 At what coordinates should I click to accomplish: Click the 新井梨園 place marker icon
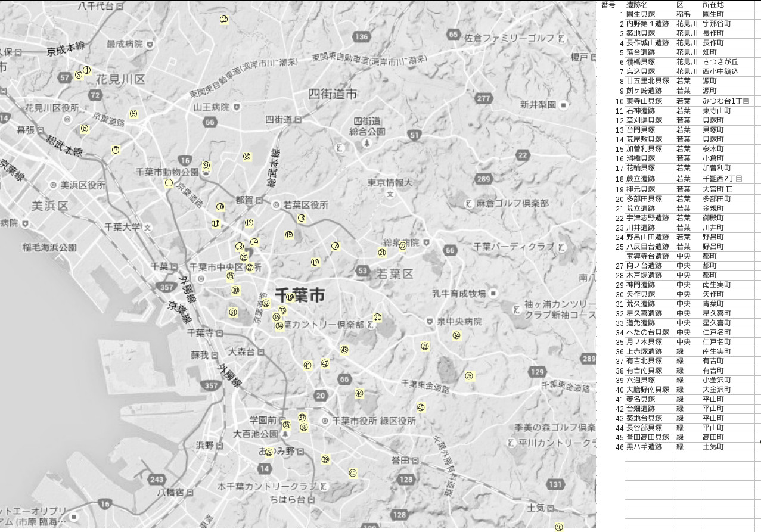pyautogui.click(x=563, y=105)
